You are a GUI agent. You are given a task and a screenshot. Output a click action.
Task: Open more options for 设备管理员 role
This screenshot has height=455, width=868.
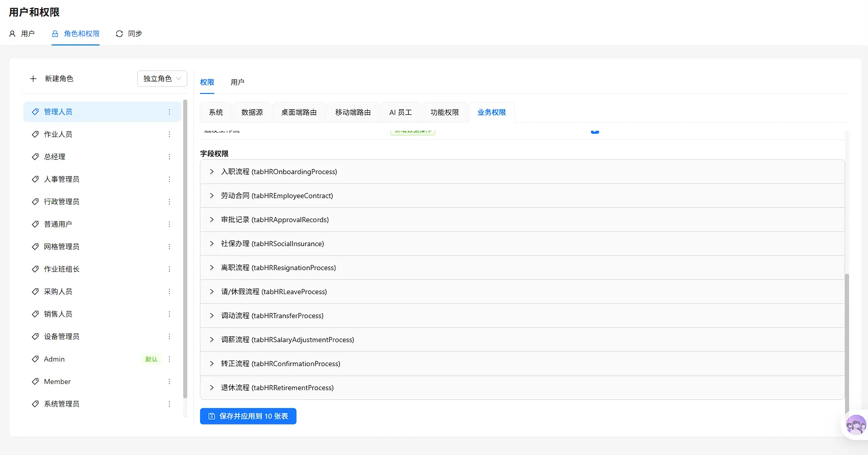point(169,337)
